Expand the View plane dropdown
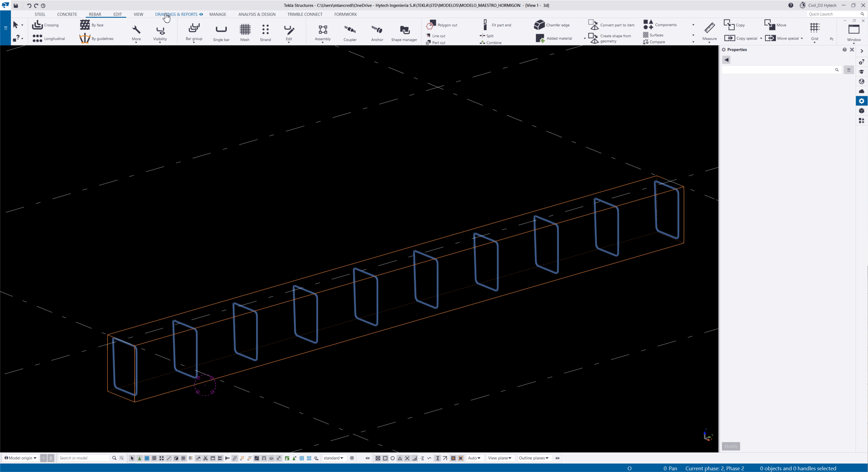868x472 pixels. point(500,458)
